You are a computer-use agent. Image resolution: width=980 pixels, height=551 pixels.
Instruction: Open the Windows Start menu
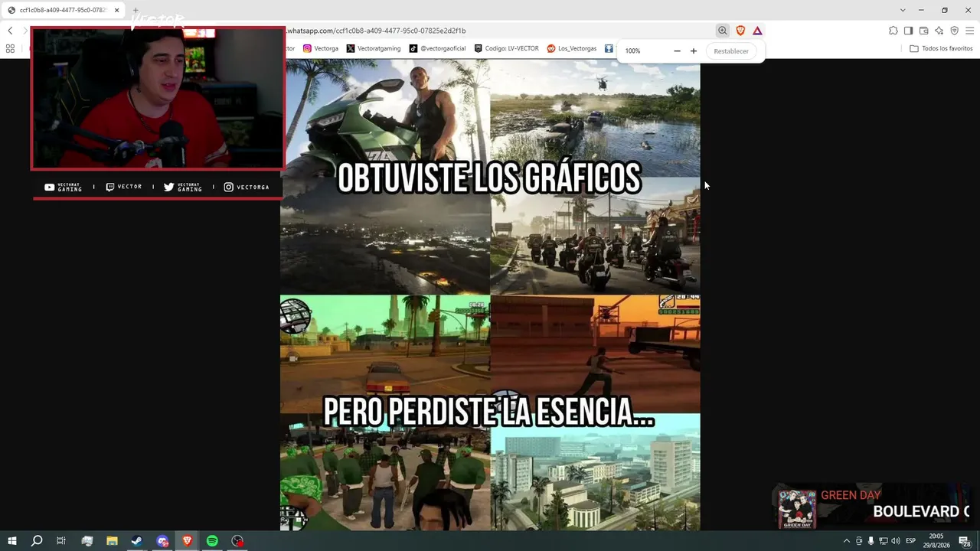point(12,541)
